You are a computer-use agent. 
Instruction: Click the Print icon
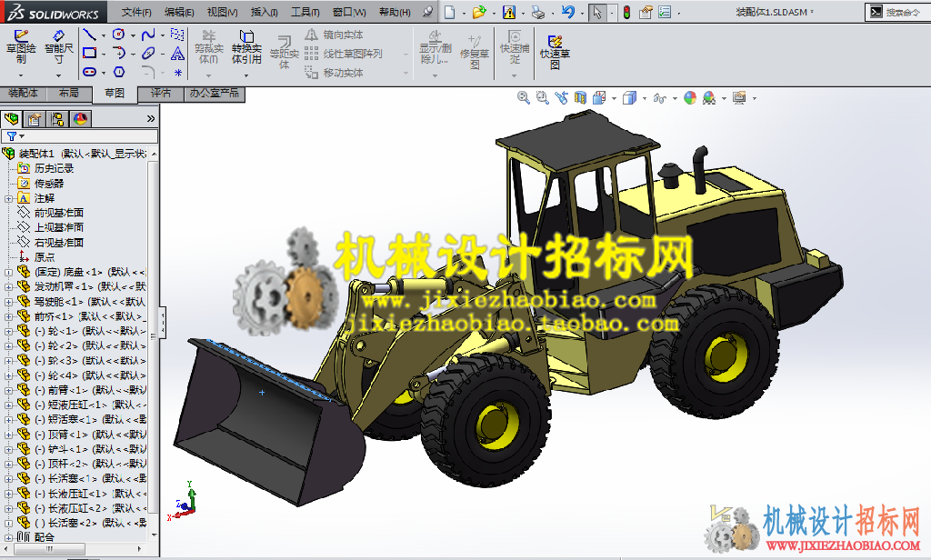coord(538,12)
